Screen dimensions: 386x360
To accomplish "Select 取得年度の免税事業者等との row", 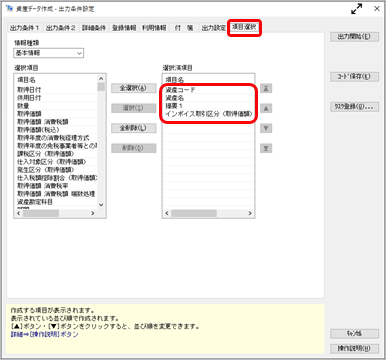I will pyautogui.click(x=56, y=146).
